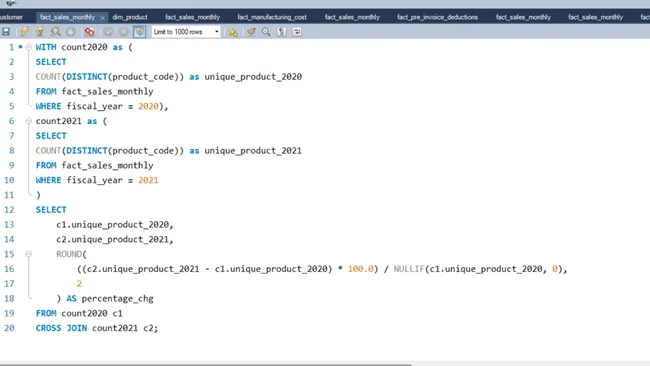This screenshot has height=366, width=650.
Task: Click line number 11 in the gutter
Action: click(x=9, y=195)
